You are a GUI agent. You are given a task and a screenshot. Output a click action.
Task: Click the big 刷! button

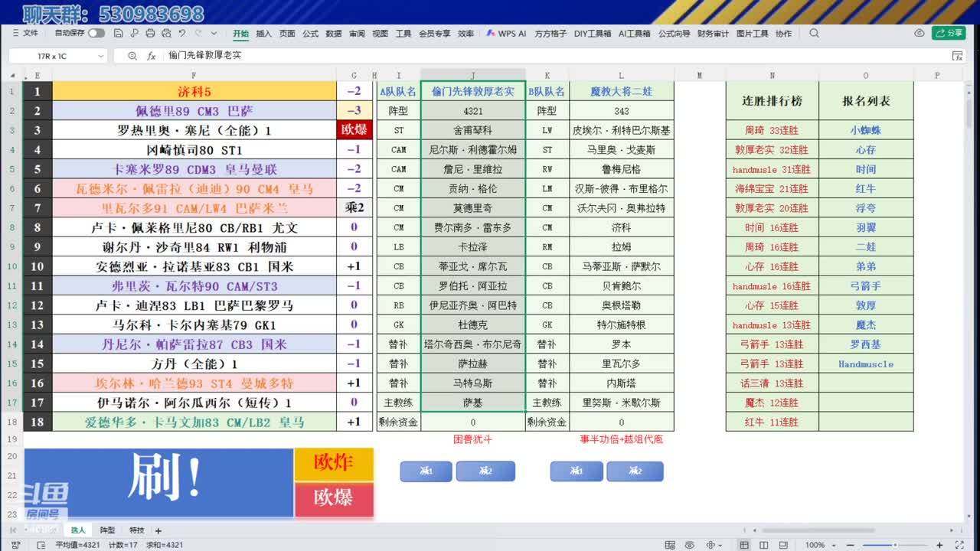(x=159, y=482)
